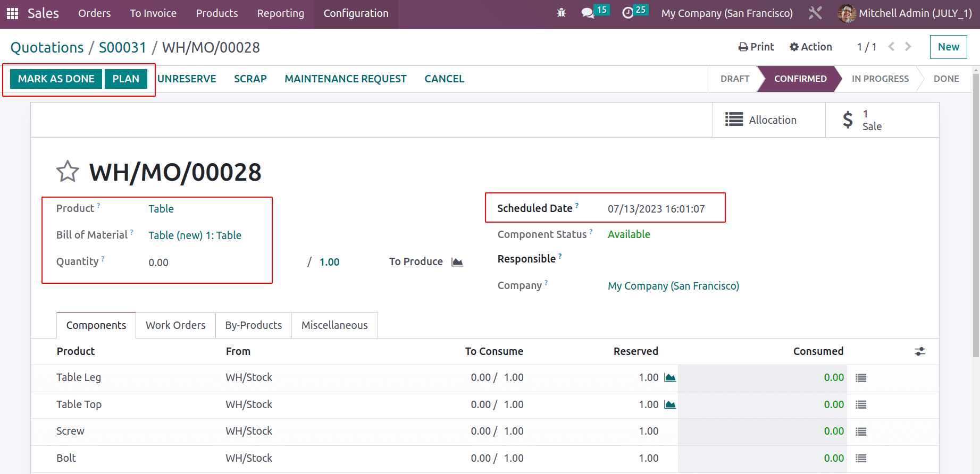Click the CANCEL button
Screen dimensions: 980x474
[x=445, y=79]
